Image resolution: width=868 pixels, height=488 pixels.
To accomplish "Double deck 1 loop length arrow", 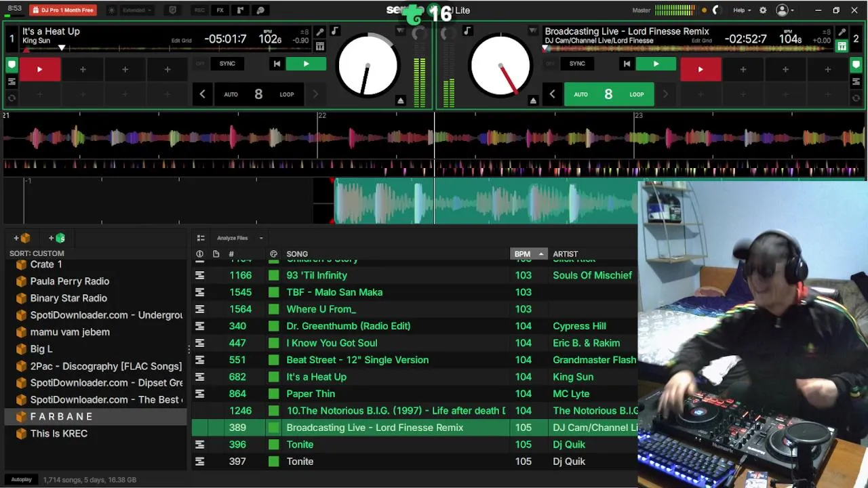I will tap(315, 94).
